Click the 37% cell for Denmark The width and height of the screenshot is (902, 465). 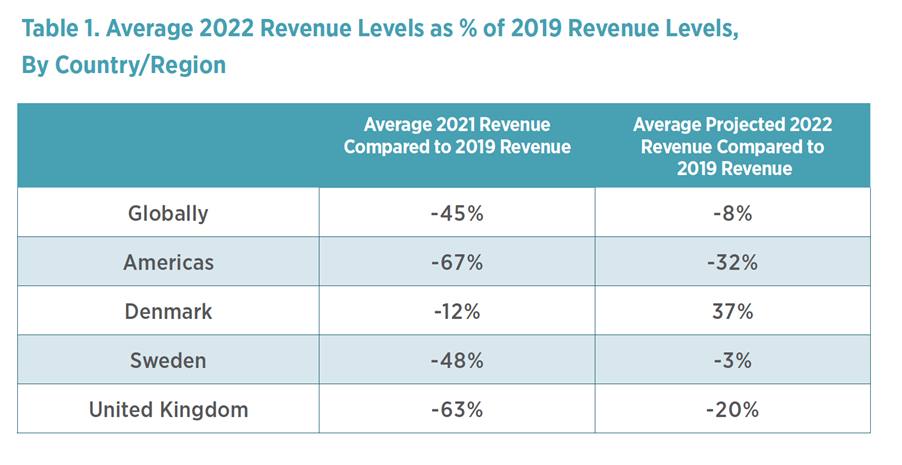point(733,312)
